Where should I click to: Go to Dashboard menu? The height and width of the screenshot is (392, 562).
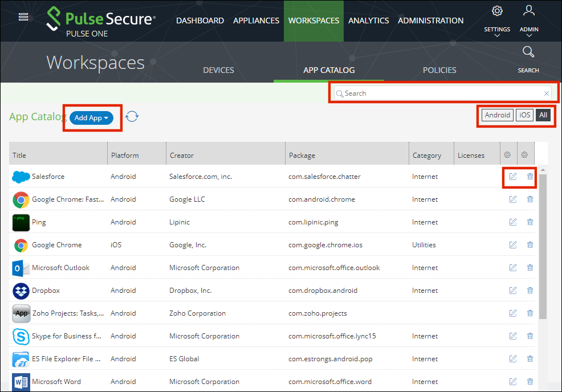(200, 21)
